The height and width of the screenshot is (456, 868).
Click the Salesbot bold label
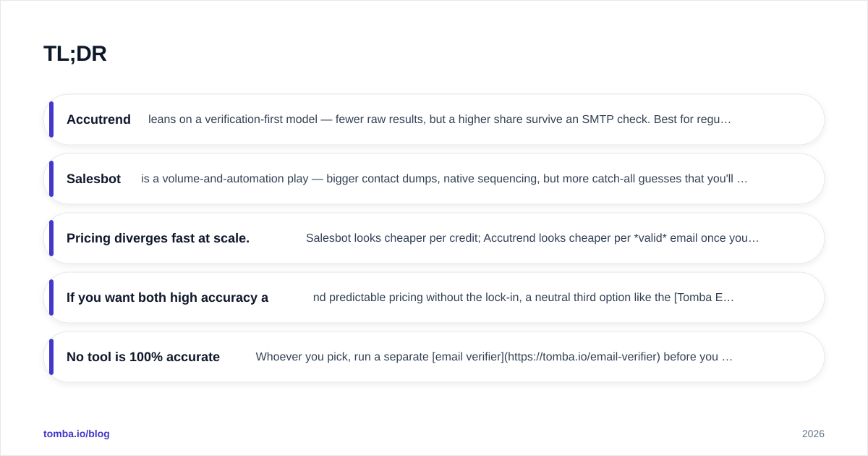[93, 179]
